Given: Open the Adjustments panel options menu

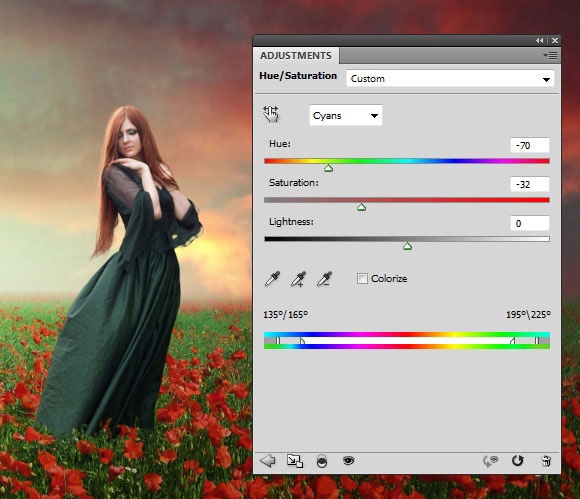Looking at the screenshot, I should coord(550,55).
